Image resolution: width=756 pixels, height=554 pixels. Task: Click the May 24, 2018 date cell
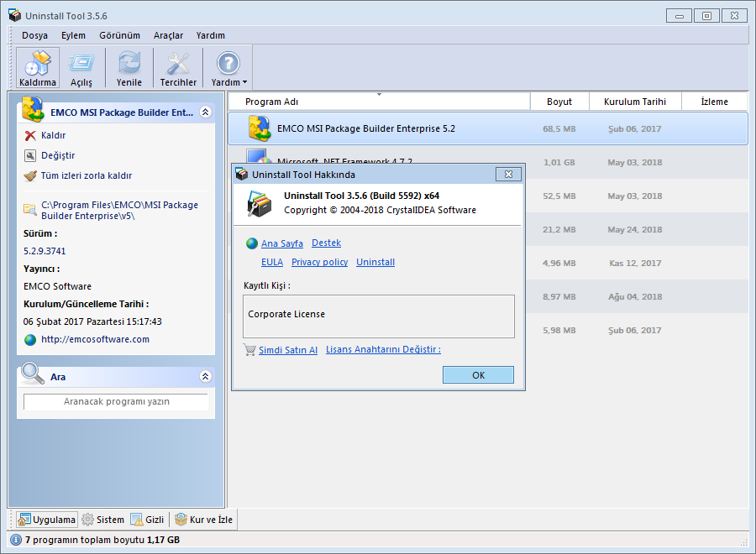click(x=635, y=230)
